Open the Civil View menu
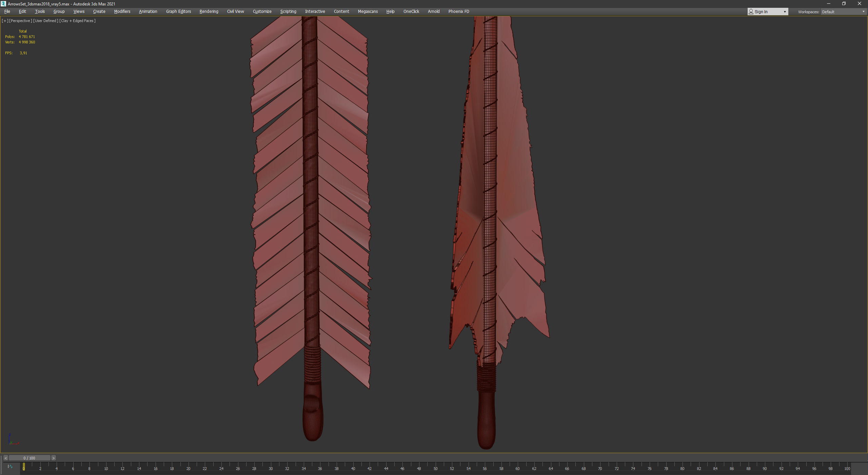 [x=236, y=12]
